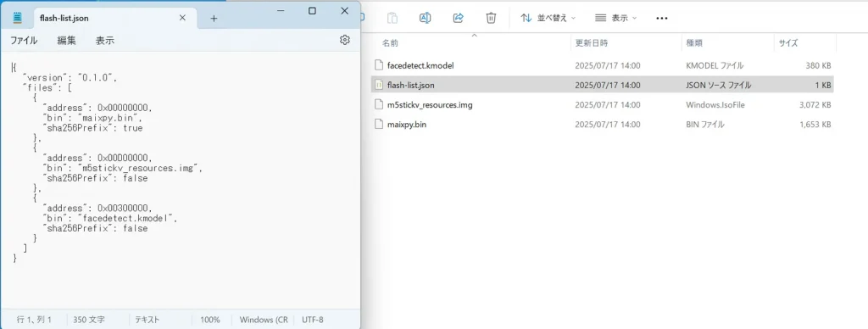Click the flash-list.json file icon
This screenshot has height=329, width=868.
click(x=379, y=85)
